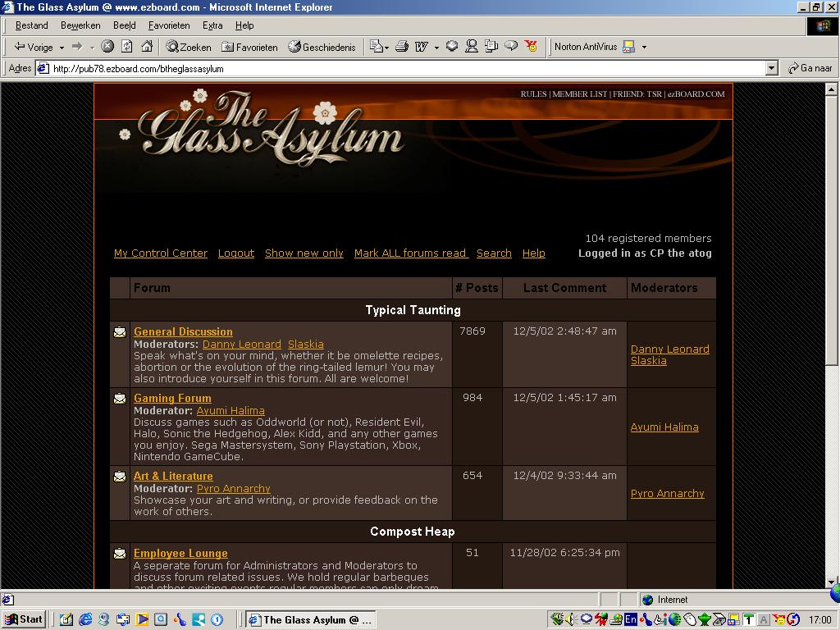Open the Gaming Forum link
The height and width of the screenshot is (630, 840).
tap(172, 398)
